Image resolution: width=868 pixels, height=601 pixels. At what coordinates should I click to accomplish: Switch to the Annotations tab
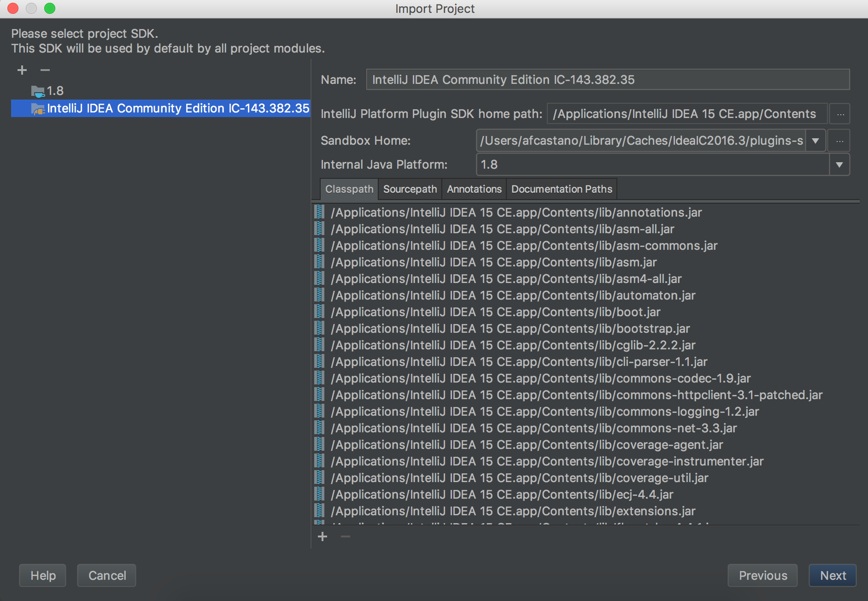474,189
